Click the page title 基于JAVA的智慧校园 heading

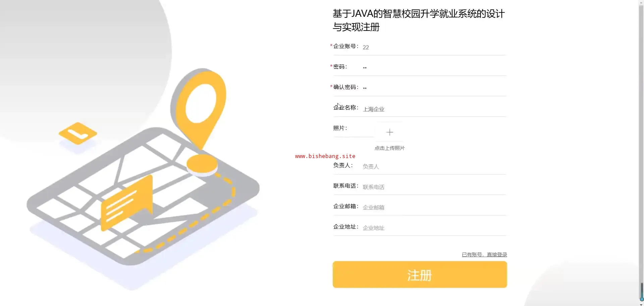coord(419,20)
